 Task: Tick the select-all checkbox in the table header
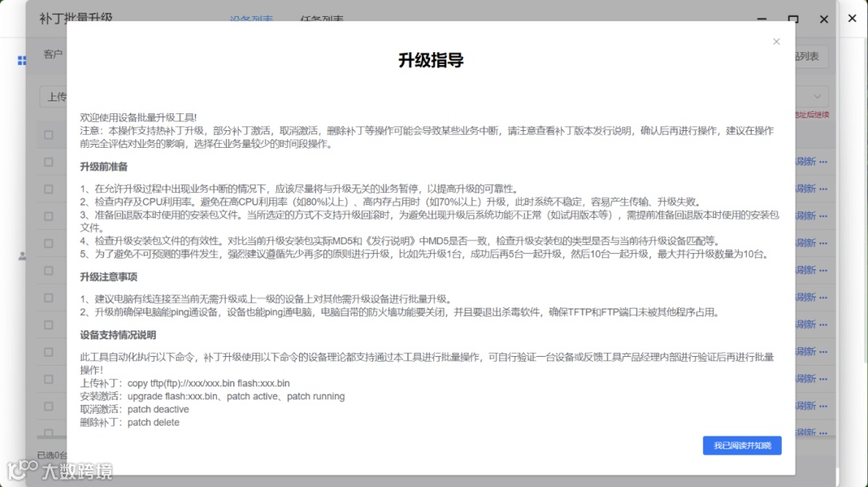pyautogui.click(x=49, y=134)
